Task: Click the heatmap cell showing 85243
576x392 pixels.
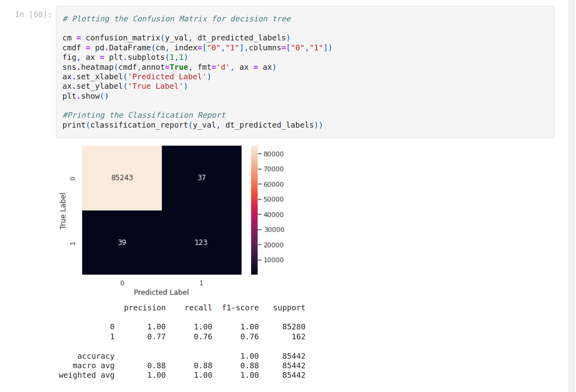Action: 122,178
